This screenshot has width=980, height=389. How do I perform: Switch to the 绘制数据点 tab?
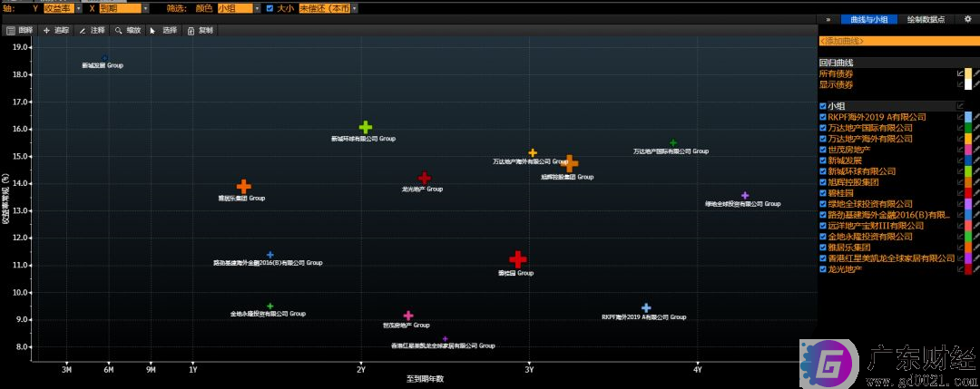pyautogui.click(x=926, y=19)
